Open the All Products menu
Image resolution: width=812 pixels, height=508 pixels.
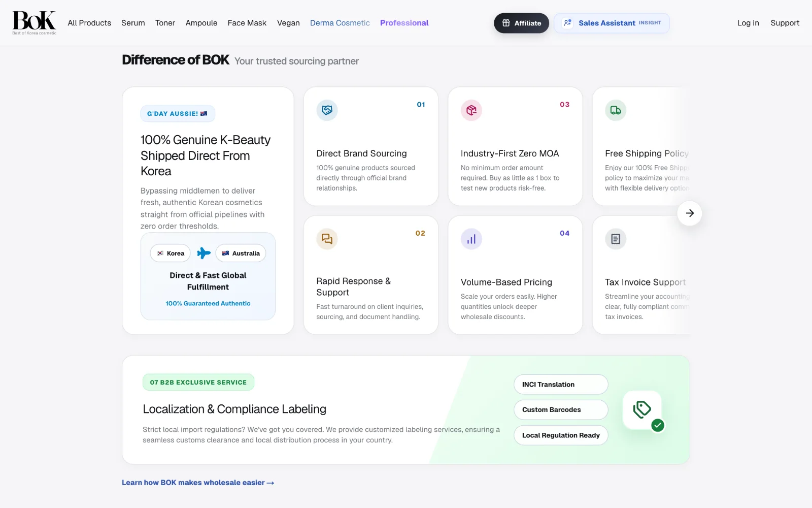pyautogui.click(x=89, y=23)
